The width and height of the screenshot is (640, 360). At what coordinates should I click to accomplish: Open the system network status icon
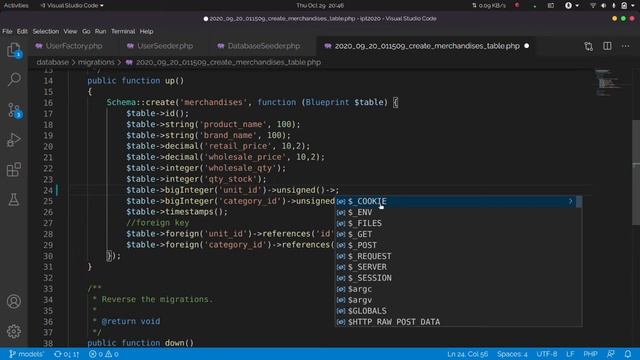point(592,5)
